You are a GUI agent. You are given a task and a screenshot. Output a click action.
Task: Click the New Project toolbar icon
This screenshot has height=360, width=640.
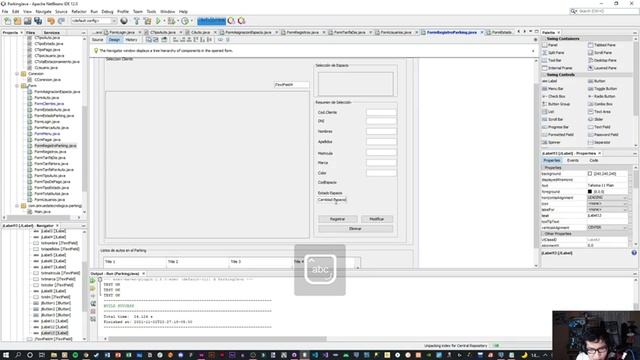pyautogui.click(x=17, y=21)
